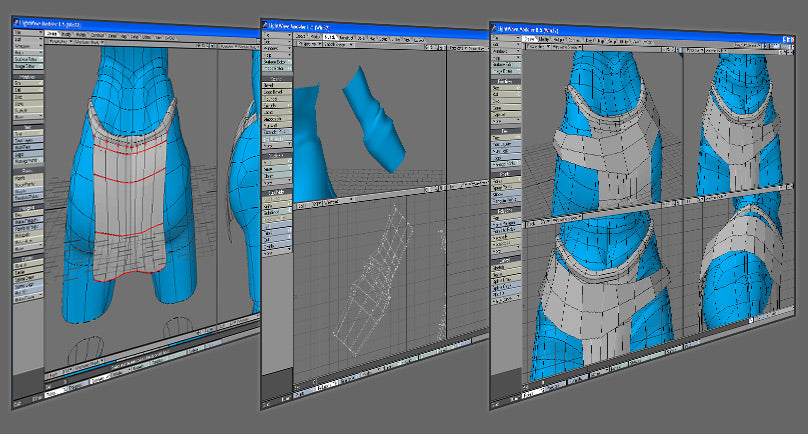
Task: Open the view type dropdown in the middle window's top viewport
Action: point(311,45)
